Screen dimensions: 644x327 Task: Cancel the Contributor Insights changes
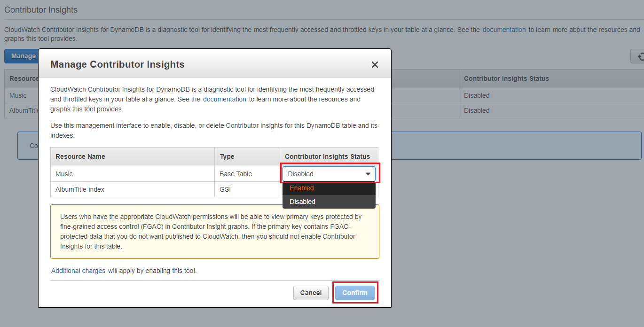click(x=311, y=293)
